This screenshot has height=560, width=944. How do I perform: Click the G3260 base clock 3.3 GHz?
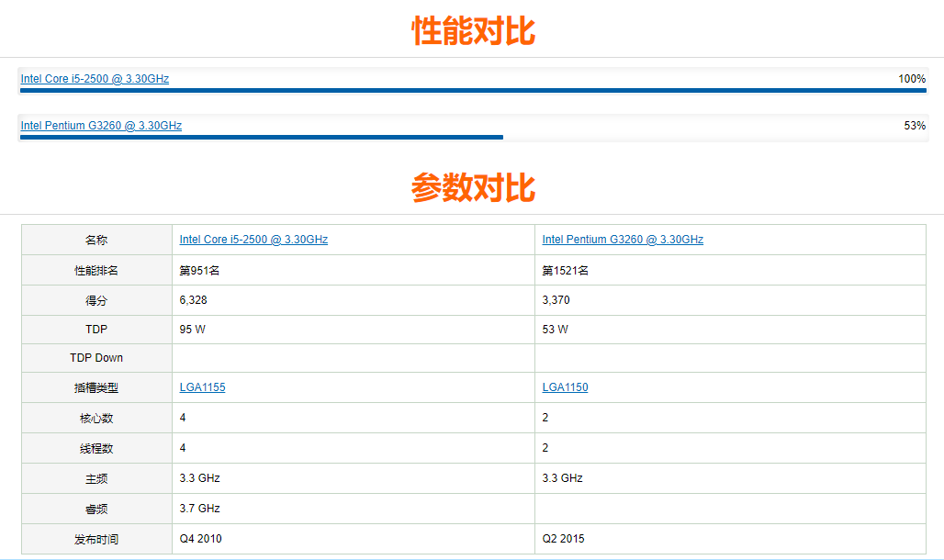(x=562, y=478)
